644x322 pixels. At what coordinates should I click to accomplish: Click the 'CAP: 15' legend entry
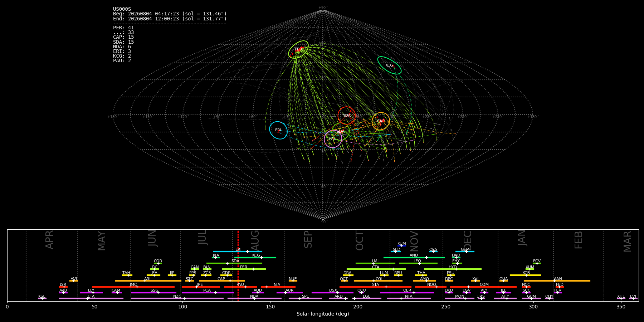pos(123,37)
